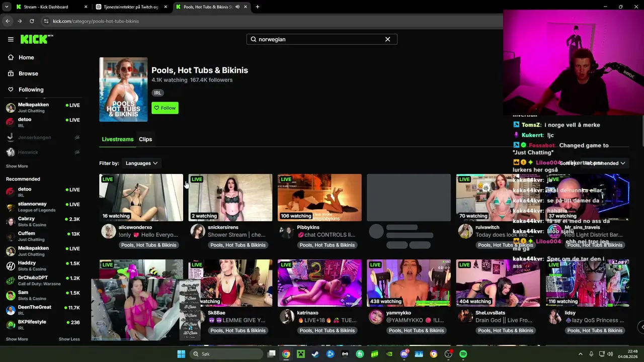Image resolution: width=644 pixels, height=362 pixels.
Task: Open alicewonderxo stream thumbnail
Action: 141,198
